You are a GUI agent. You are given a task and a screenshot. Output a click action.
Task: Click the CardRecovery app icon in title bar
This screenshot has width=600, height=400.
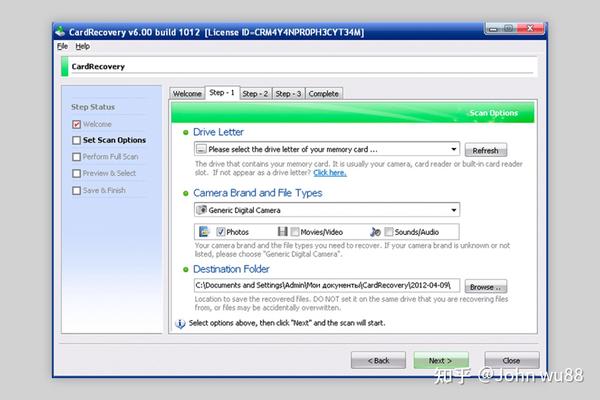coord(60,31)
